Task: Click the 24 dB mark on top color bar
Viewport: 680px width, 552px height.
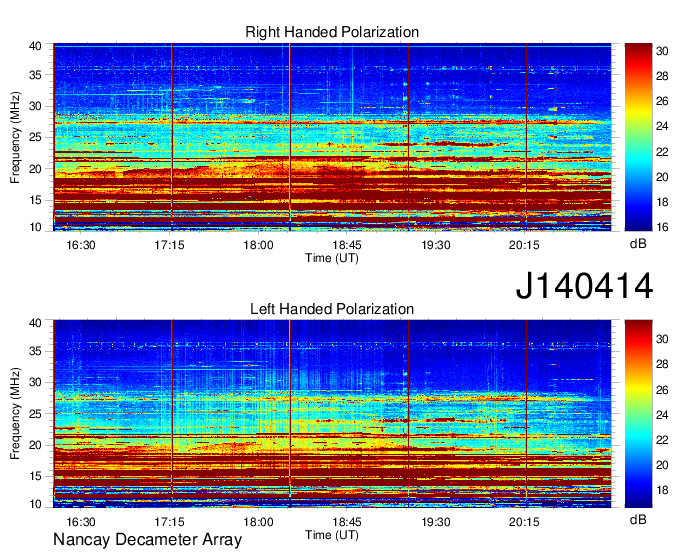Action: pos(662,127)
